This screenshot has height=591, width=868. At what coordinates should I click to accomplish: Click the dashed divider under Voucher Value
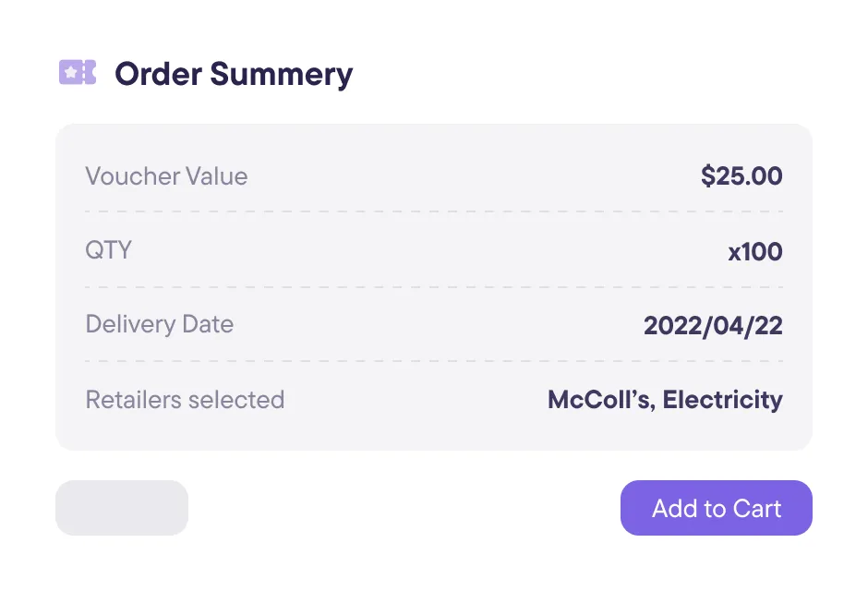434,211
